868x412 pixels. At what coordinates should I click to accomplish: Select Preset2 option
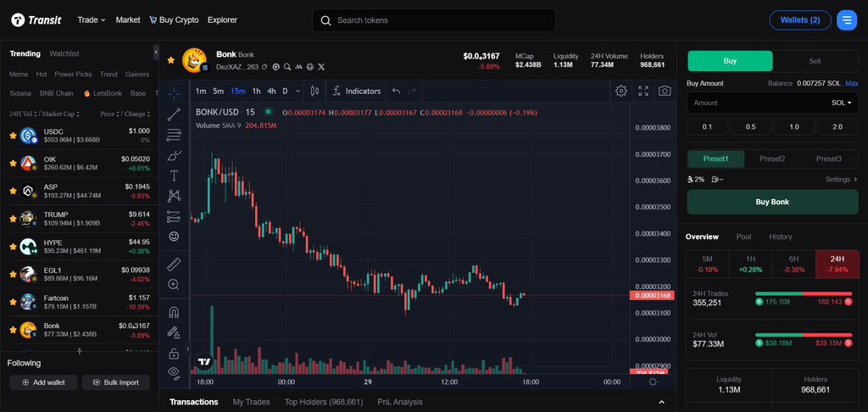coord(772,159)
